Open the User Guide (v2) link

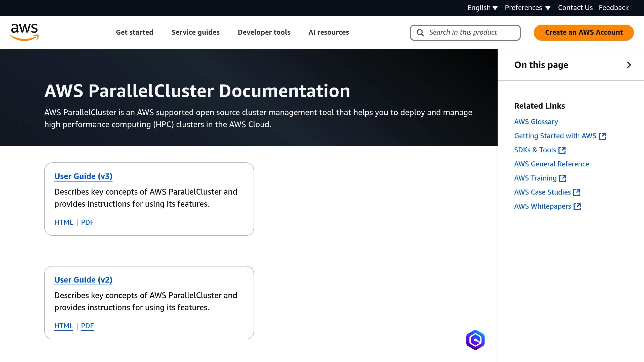(83, 280)
